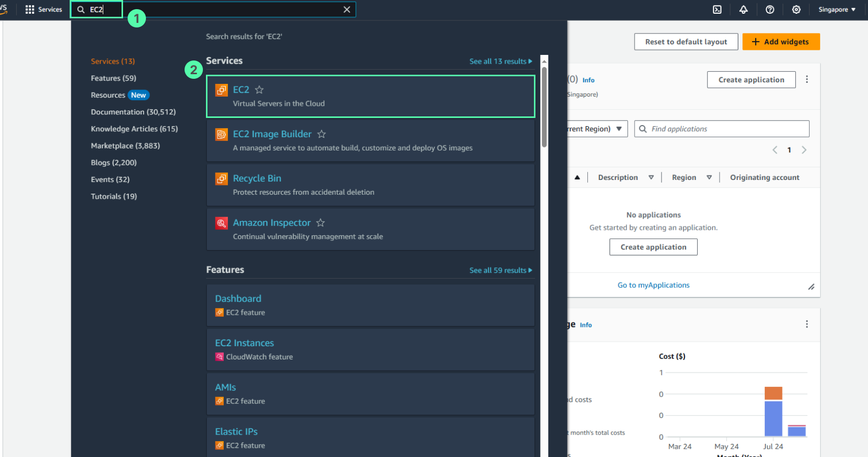Open the Info link next to (0)
This screenshot has height=457, width=868.
[x=588, y=80]
